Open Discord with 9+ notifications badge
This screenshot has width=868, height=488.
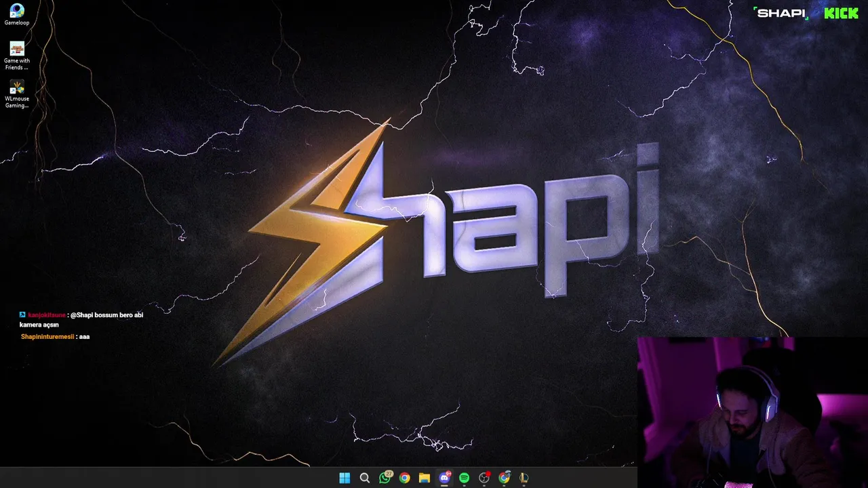444,478
